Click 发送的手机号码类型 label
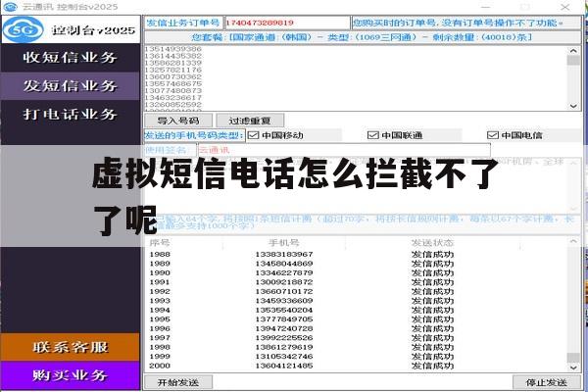Image resolution: width=588 pixels, height=392 pixels. point(194,135)
